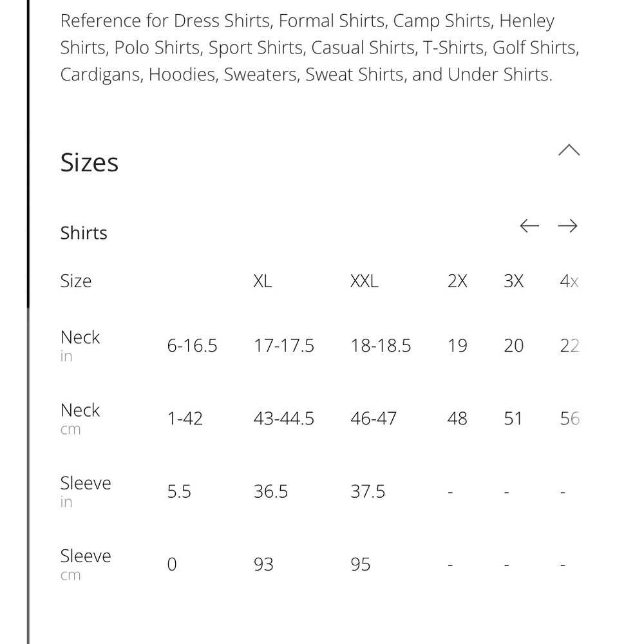The width and height of the screenshot is (644, 644).
Task: Select the partially visible 4x size header
Action: tap(569, 281)
